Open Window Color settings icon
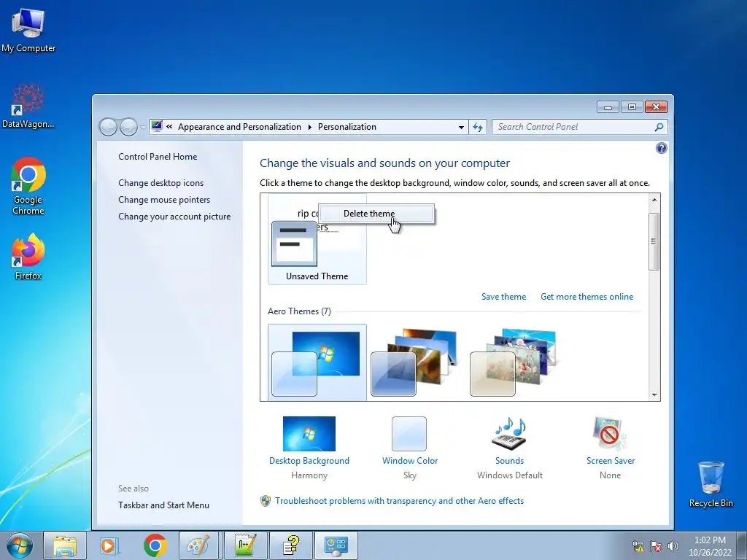Viewport: 747px width, 560px height. click(409, 434)
